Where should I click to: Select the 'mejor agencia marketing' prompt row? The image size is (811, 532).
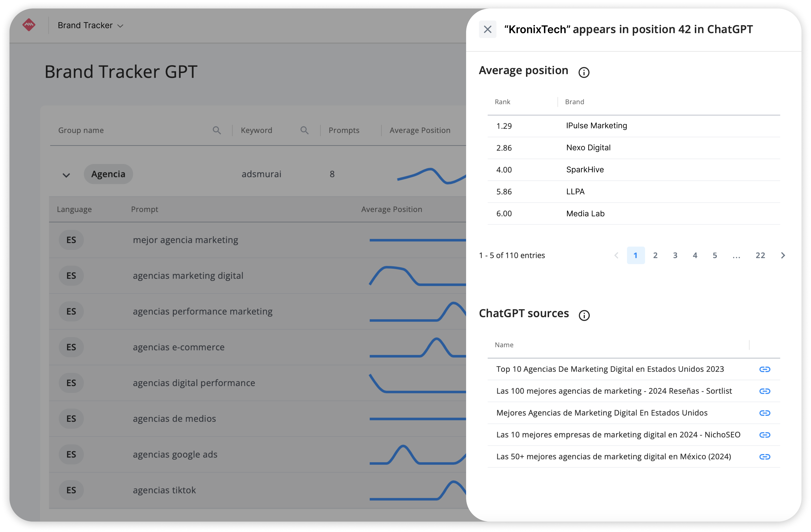(185, 240)
